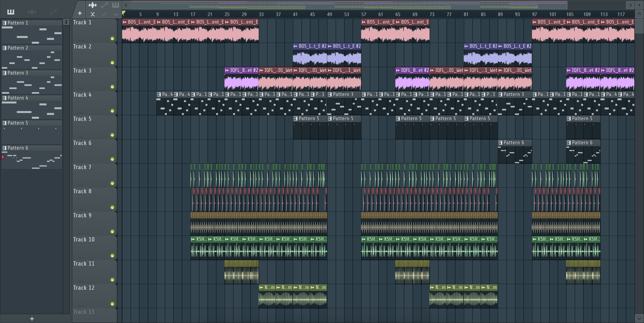Click bar 57 on the timeline ruler
The image size is (644, 323).
pos(364,14)
